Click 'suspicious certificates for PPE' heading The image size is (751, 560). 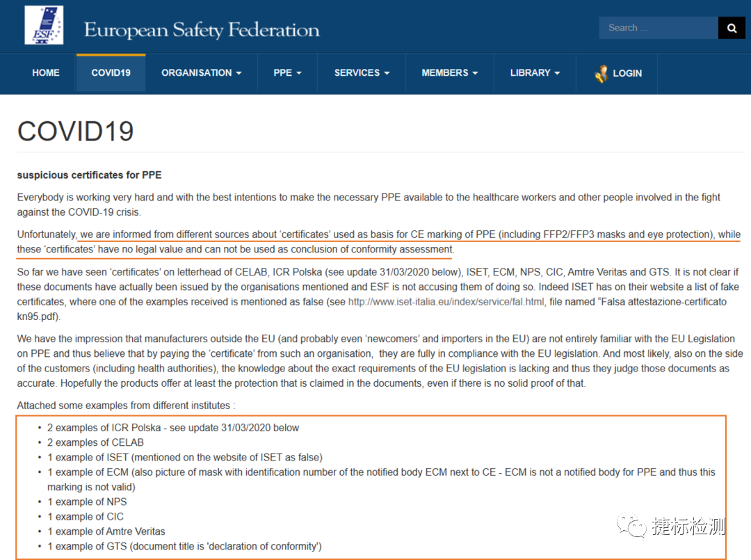click(x=90, y=175)
